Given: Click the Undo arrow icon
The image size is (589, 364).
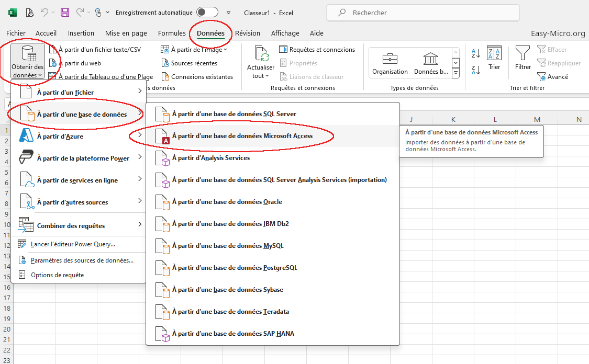Looking at the screenshot, I should (x=45, y=13).
